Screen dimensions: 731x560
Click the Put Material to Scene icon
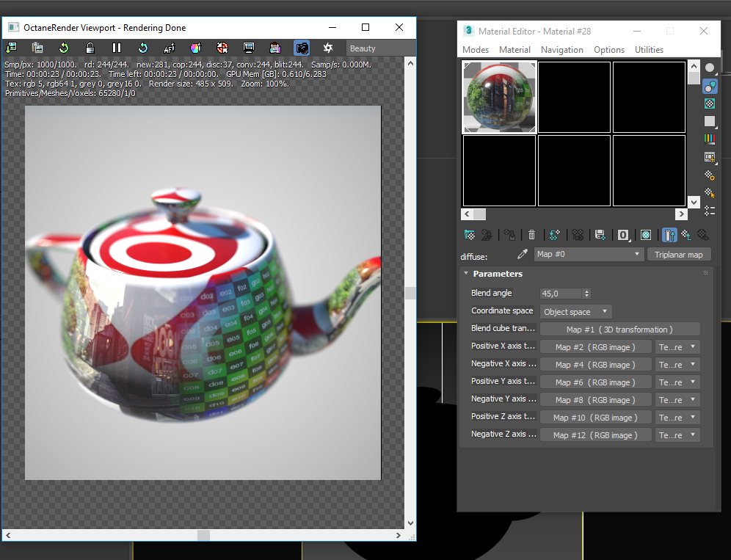487,235
